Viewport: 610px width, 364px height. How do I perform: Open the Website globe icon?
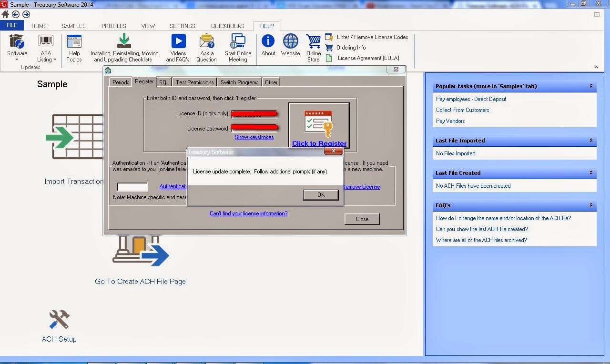[291, 41]
